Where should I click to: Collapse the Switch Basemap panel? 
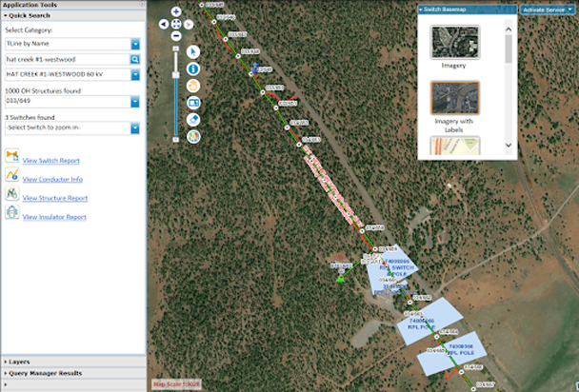(x=422, y=9)
